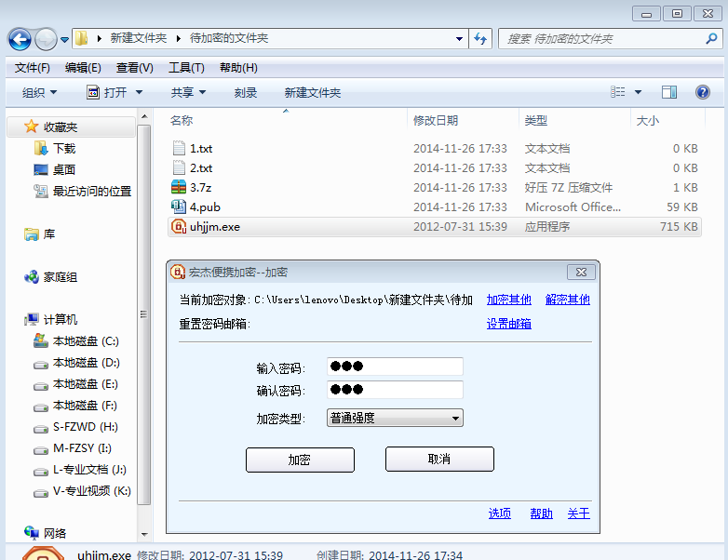Open the V-专业视频 (K:) drive
Image resolution: width=728 pixels, height=560 pixels.
pos(82,491)
